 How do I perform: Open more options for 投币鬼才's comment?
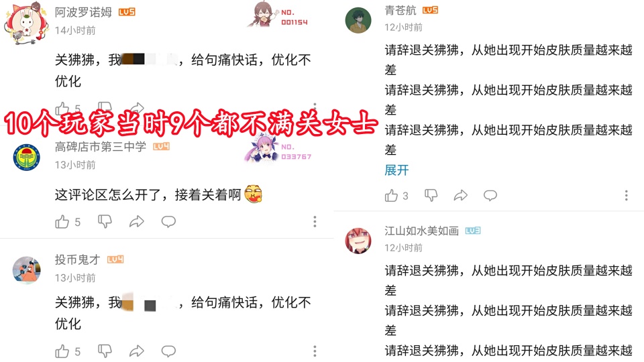point(315,351)
